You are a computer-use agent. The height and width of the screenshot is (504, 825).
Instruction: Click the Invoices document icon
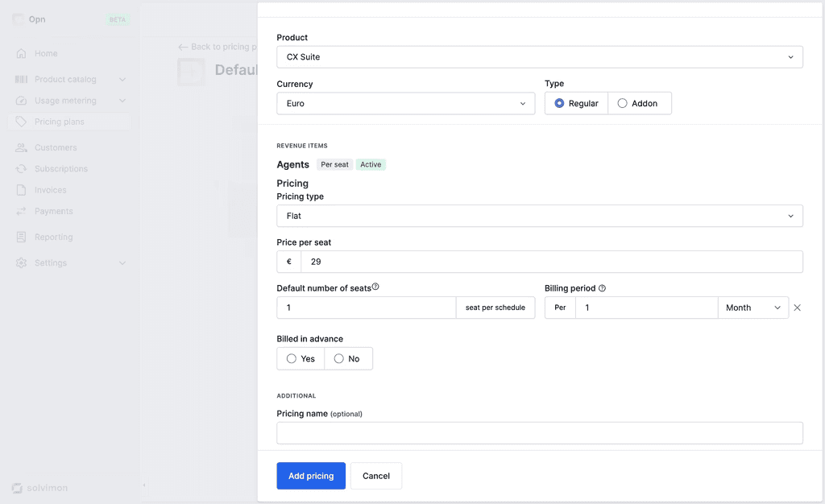click(x=21, y=190)
